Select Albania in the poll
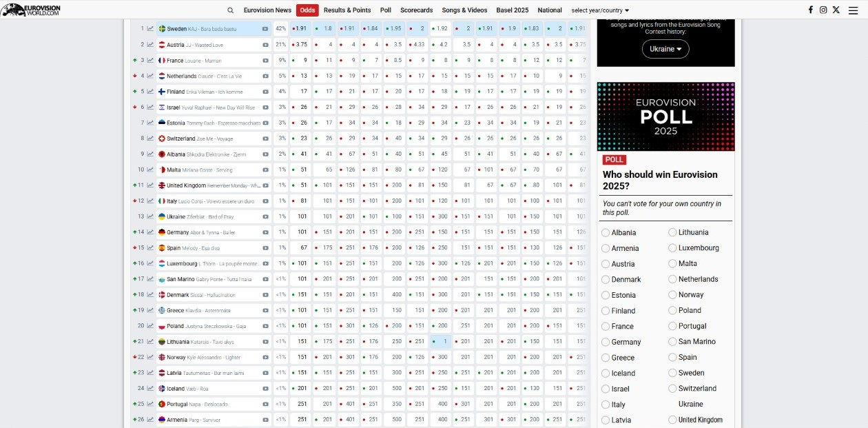Image resolution: width=868 pixels, height=428 pixels. [x=606, y=233]
